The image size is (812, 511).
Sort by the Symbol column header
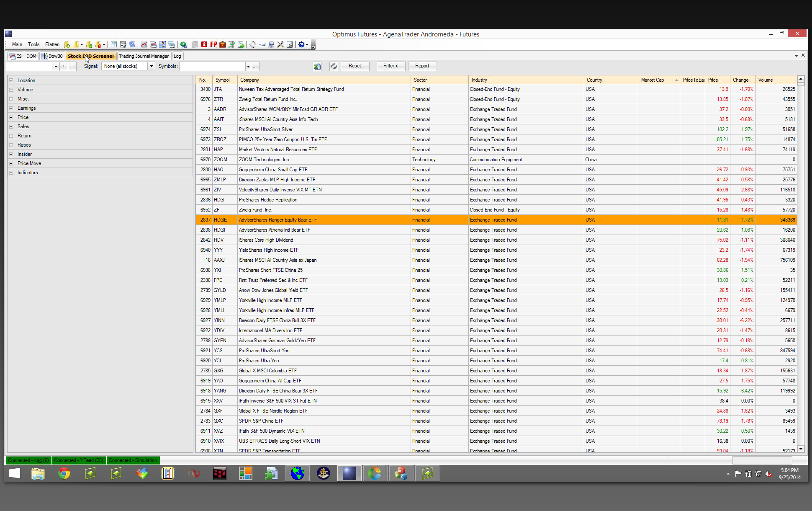[x=225, y=80]
